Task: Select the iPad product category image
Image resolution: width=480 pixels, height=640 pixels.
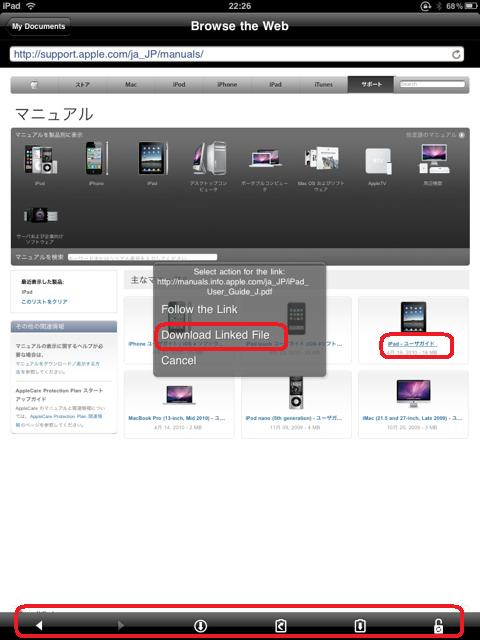Action: pyautogui.click(x=153, y=158)
